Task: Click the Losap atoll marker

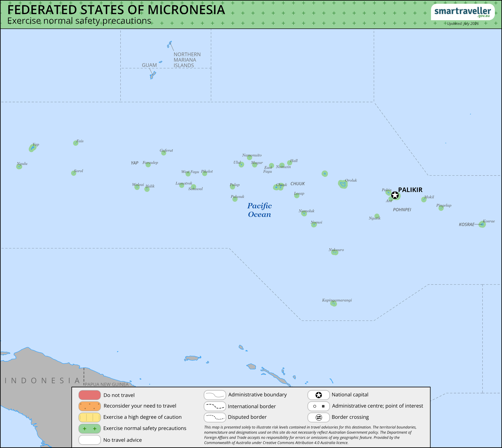Action: tap(297, 196)
